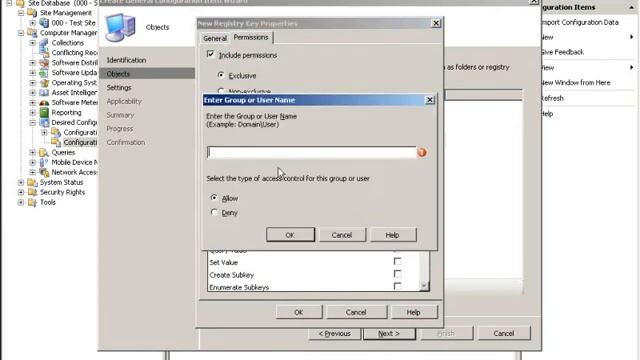Click Help in Registry Key Properties
Screen dimensions: 640x360
point(413,312)
